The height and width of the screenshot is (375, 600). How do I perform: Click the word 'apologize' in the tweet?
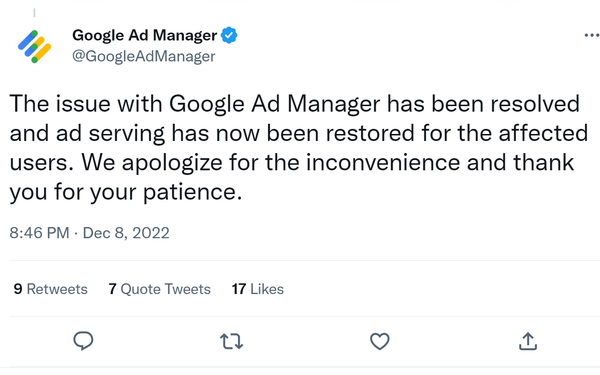(x=172, y=163)
